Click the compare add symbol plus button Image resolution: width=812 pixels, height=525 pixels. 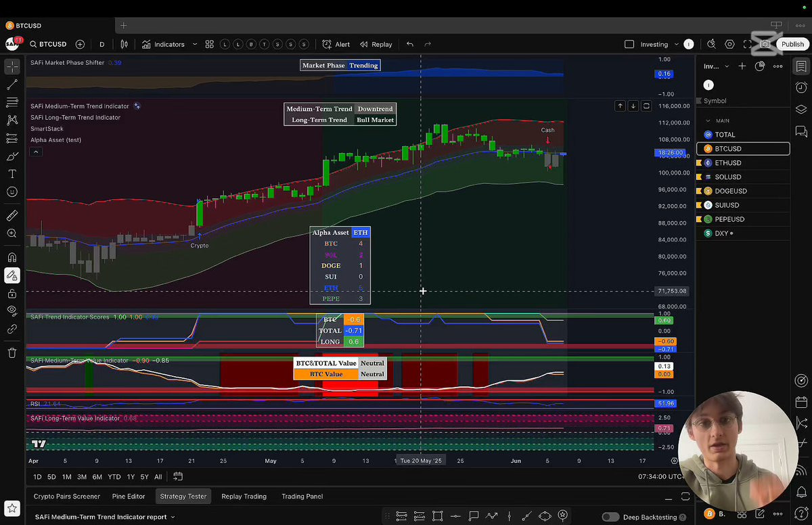click(x=80, y=45)
